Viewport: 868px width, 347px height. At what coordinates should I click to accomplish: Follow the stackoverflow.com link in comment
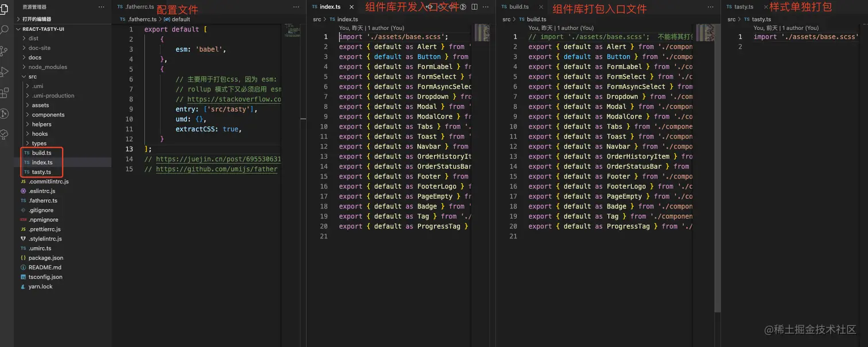(x=234, y=99)
